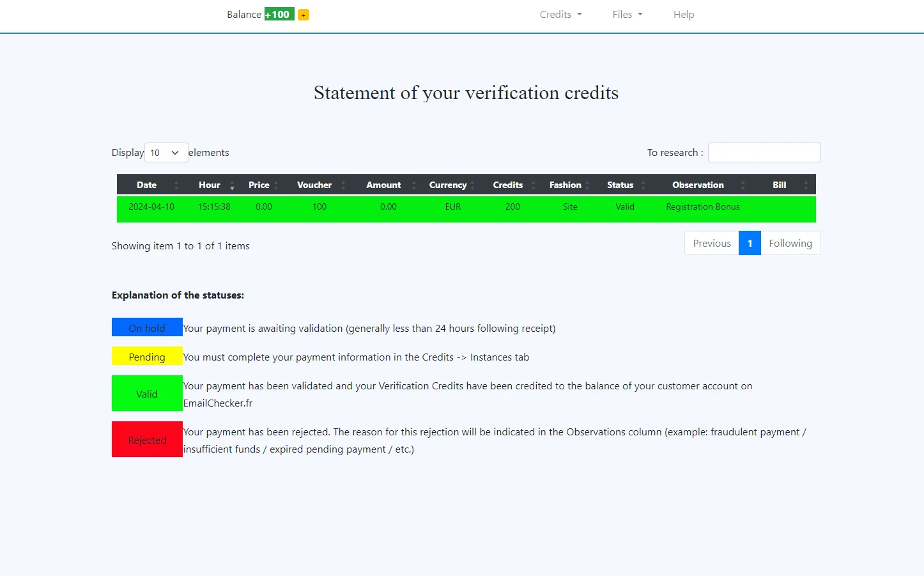Sort the table by the Credits column
This screenshot has width=924, height=576.
coord(507,185)
